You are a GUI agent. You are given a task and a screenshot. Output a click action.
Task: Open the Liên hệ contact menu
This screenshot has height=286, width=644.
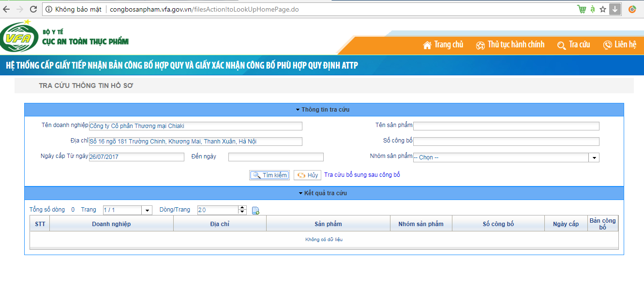click(620, 45)
